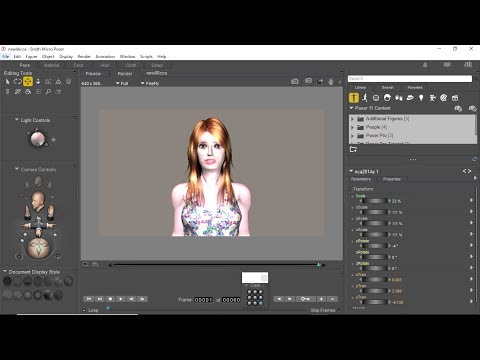Image resolution: width=480 pixels, height=360 pixels.
Task: Click the previous/next actor arrows beside nca2814a 1
Action: click(x=467, y=171)
